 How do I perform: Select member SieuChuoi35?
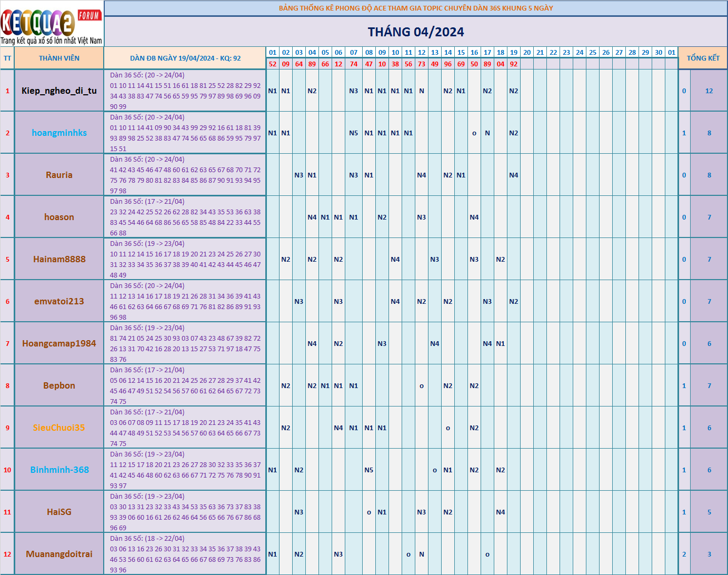coord(59,428)
